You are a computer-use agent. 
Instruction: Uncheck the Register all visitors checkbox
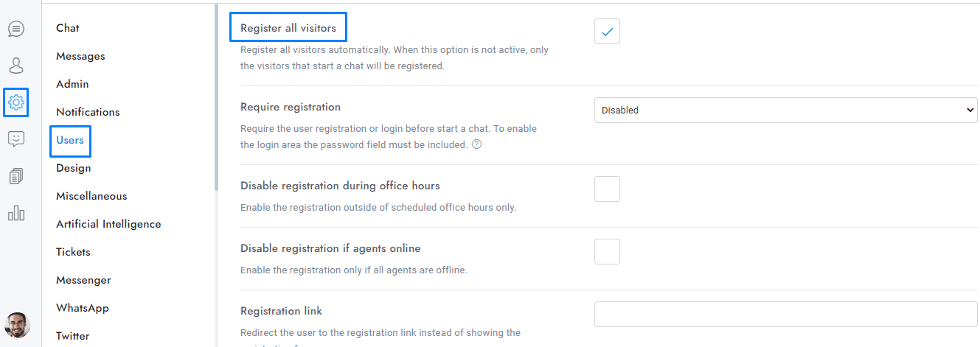(607, 32)
